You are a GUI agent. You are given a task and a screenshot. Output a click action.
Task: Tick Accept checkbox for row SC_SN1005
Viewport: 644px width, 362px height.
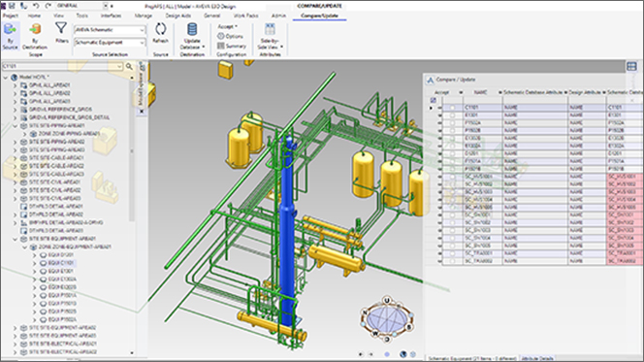coord(452,246)
